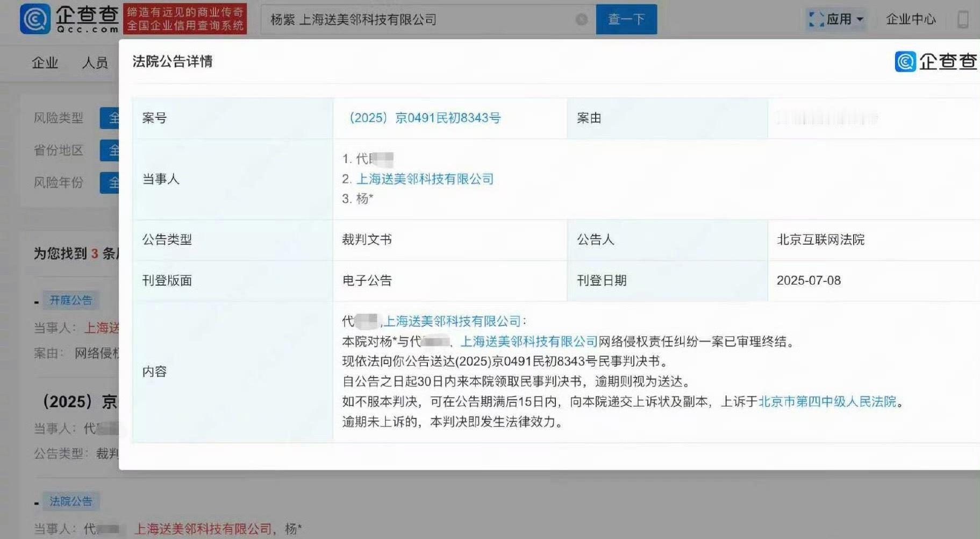Expand the 应用 dropdown menu
Screen dimensions: 980x539
click(836, 19)
